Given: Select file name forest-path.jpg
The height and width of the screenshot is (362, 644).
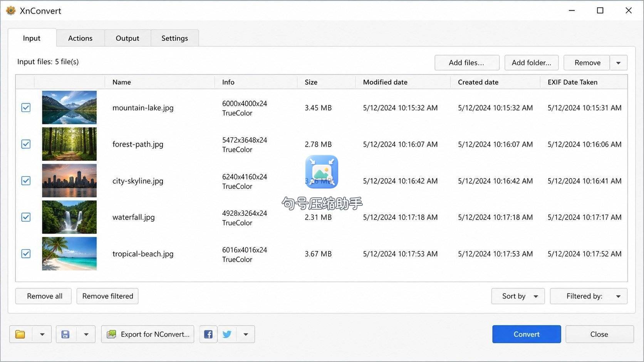Looking at the screenshot, I should point(138,144).
